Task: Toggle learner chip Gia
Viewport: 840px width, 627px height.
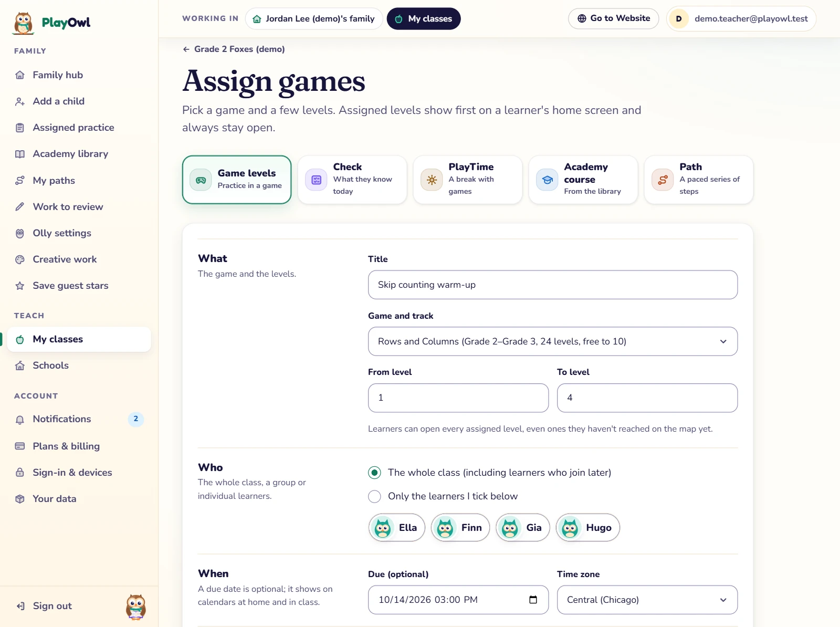Action: click(x=523, y=528)
